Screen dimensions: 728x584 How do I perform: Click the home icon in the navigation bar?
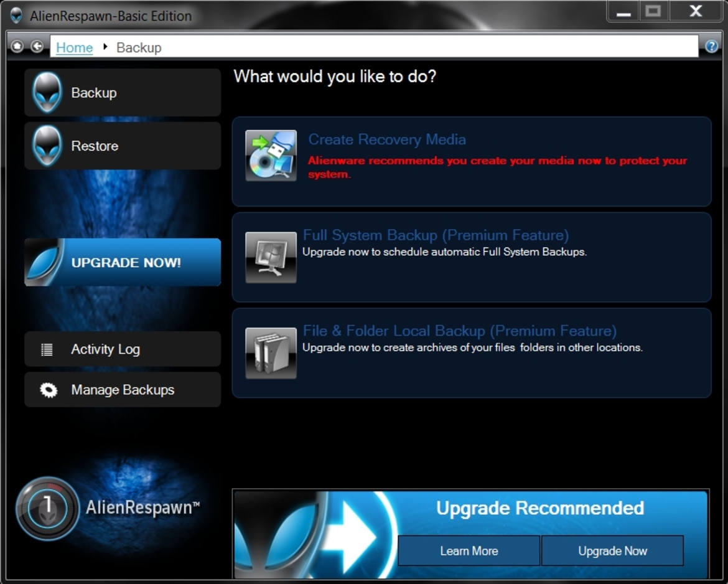(17, 46)
